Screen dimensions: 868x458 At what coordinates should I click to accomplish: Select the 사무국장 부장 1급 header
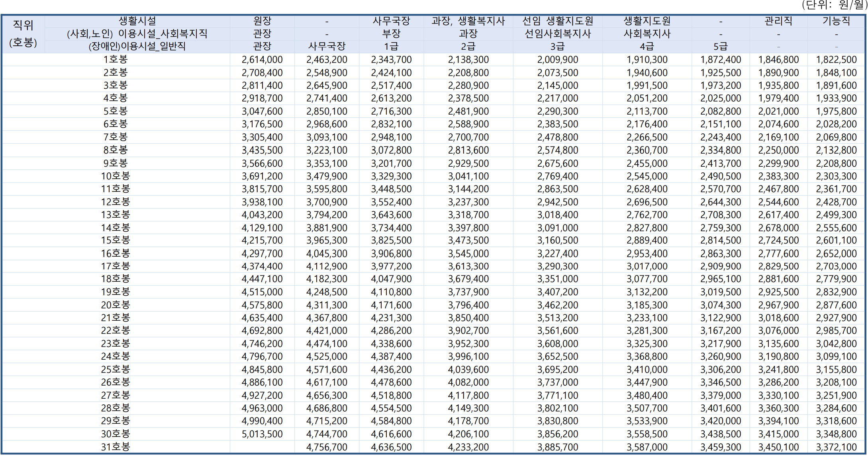tap(391, 34)
